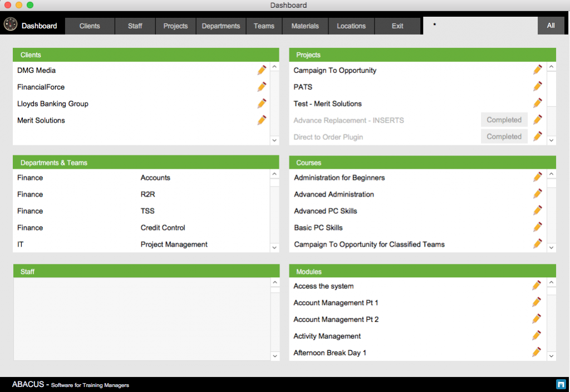Edit the Access the system module
Image resolution: width=570 pixels, height=392 pixels.
(x=537, y=286)
